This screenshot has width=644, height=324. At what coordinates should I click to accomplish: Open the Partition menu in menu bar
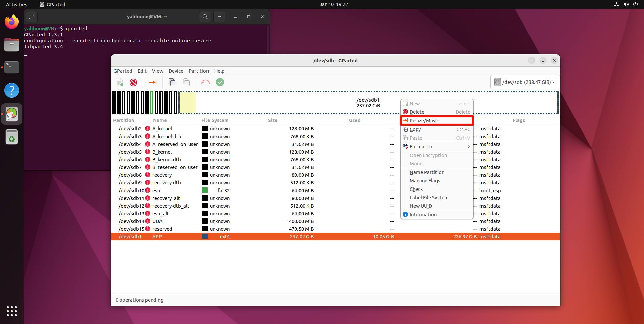tap(198, 71)
